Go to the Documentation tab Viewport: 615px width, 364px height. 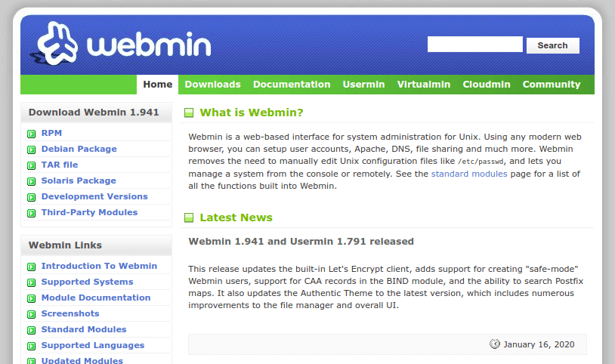(x=292, y=85)
